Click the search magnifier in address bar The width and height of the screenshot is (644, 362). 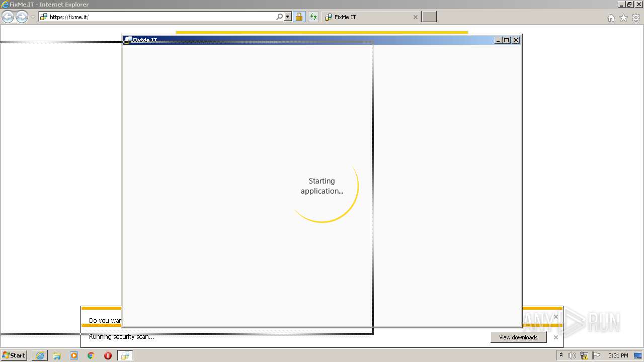tap(279, 17)
